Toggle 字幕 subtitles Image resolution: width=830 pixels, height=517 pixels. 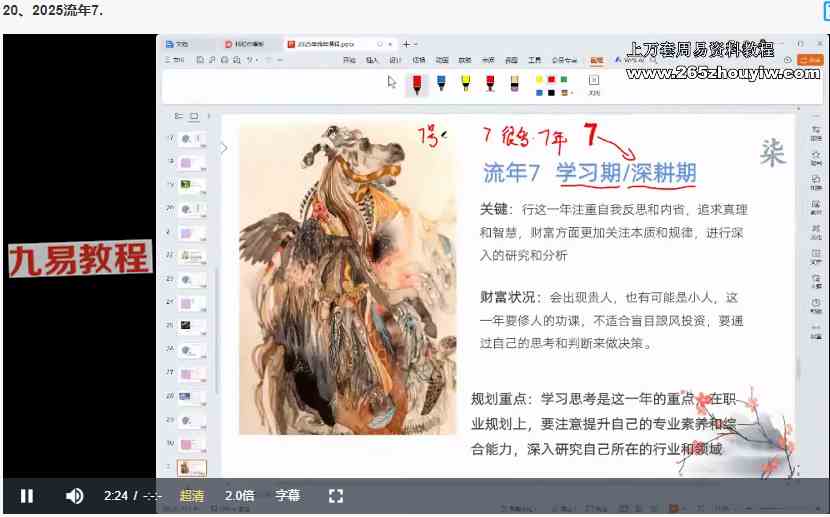click(288, 496)
